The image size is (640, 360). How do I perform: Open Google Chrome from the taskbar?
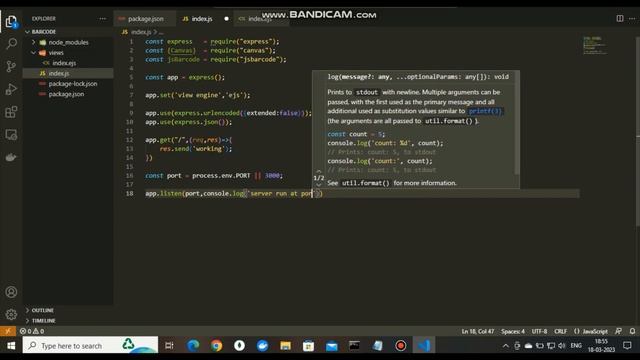216,346
